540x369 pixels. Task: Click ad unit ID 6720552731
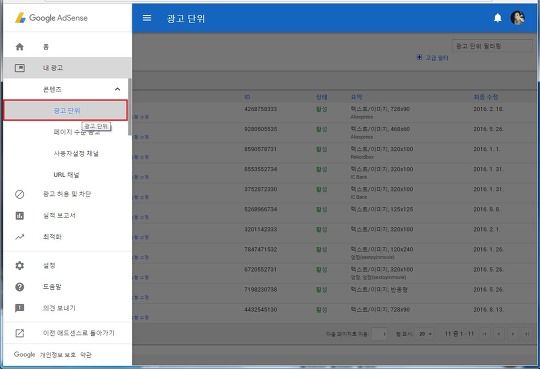pos(260,269)
